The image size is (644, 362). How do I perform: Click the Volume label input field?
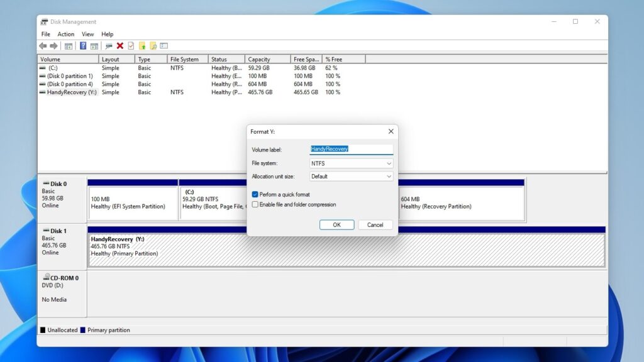click(351, 150)
